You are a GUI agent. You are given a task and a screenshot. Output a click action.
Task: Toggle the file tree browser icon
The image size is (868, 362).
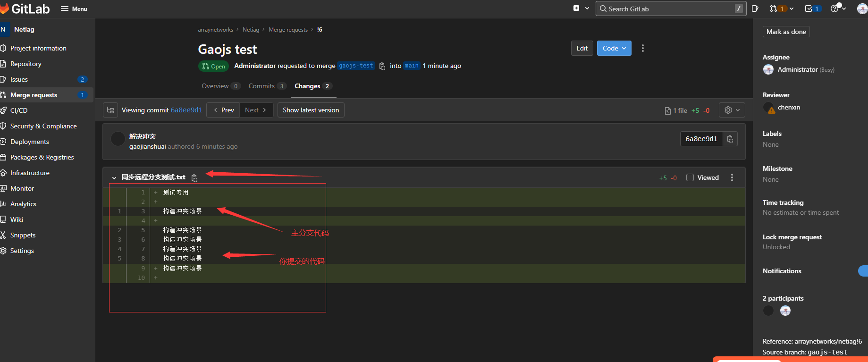pyautogui.click(x=110, y=110)
